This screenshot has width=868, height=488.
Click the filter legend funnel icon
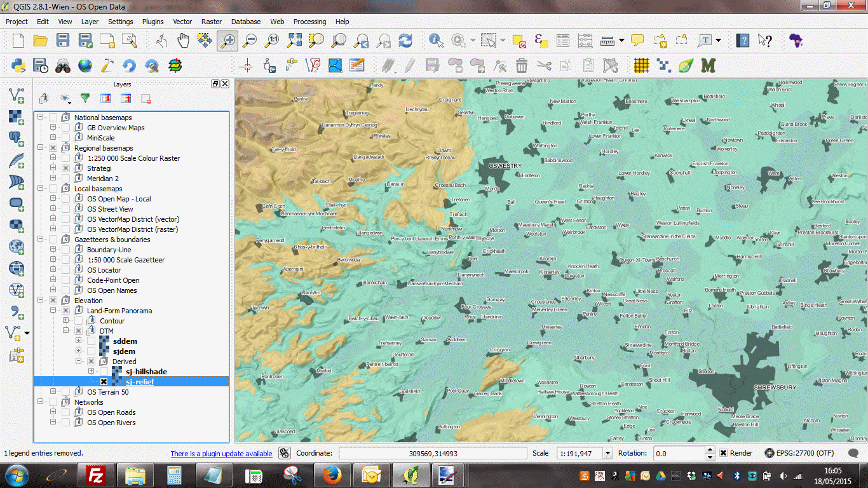(x=85, y=98)
